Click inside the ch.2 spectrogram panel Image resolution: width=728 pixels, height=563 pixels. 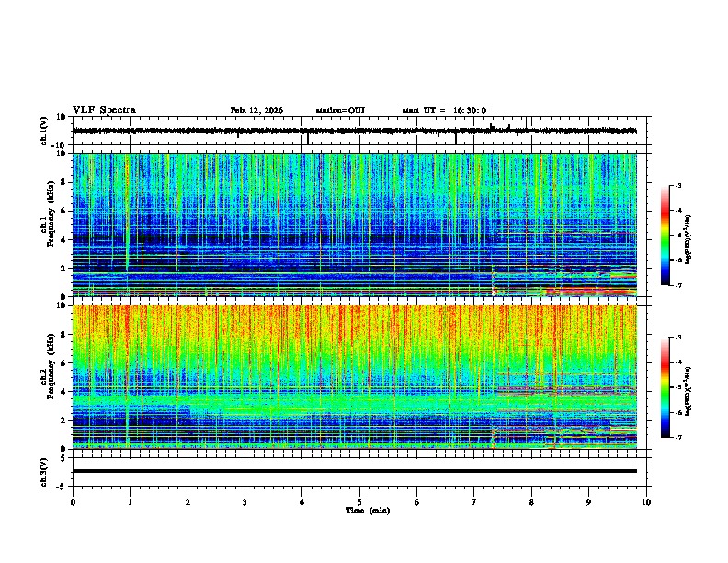pos(354,377)
